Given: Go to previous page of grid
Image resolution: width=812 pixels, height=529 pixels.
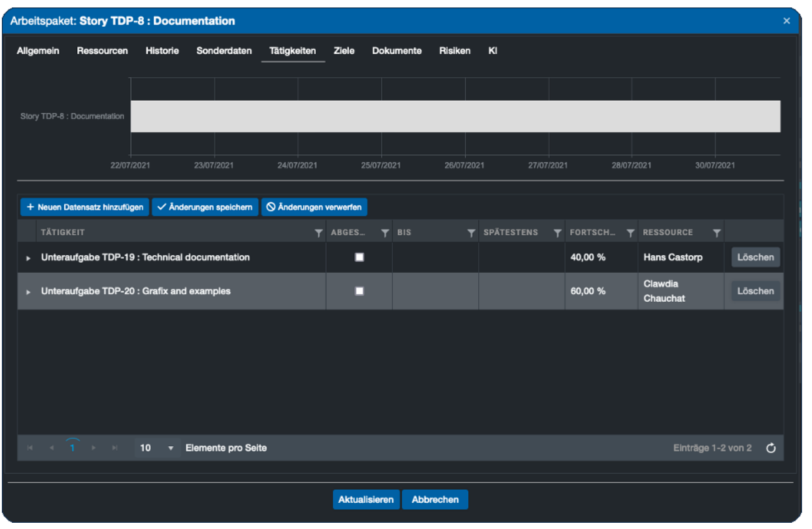Looking at the screenshot, I should point(52,448).
